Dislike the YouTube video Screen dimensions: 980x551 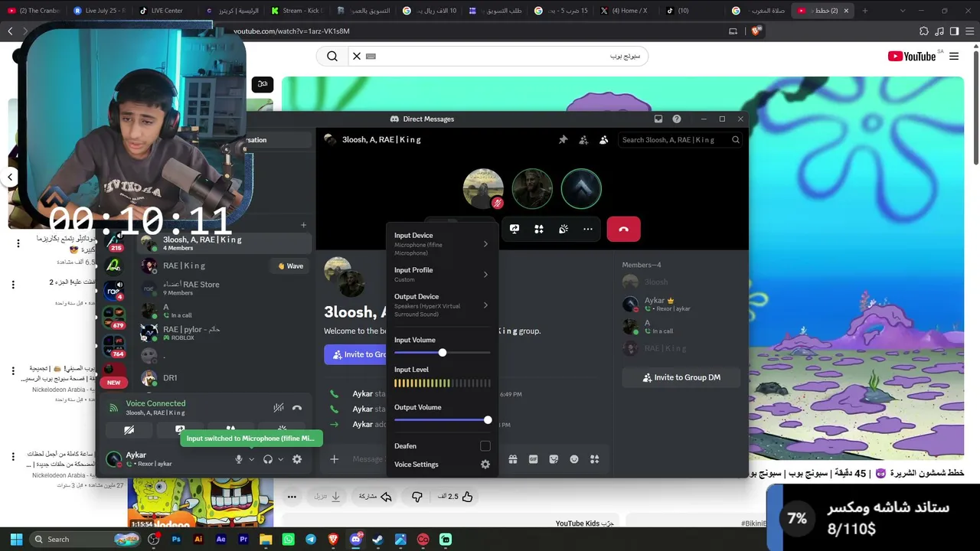point(417,497)
